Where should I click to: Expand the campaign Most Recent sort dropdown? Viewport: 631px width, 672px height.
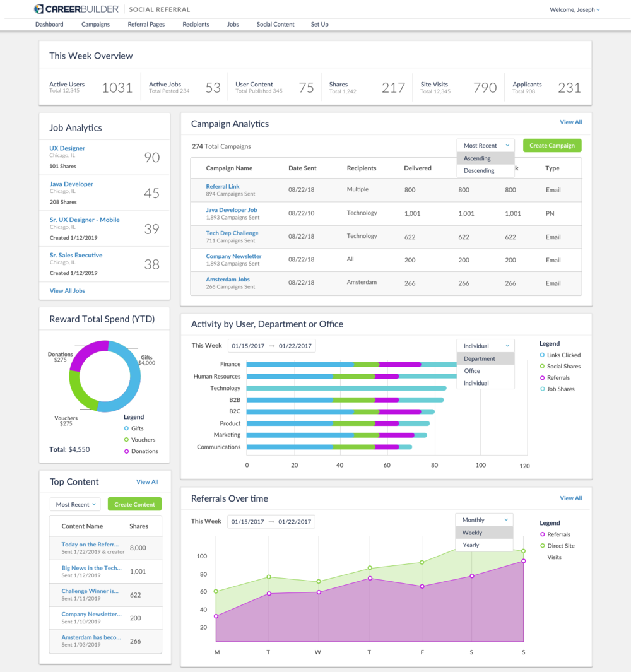(486, 146)
